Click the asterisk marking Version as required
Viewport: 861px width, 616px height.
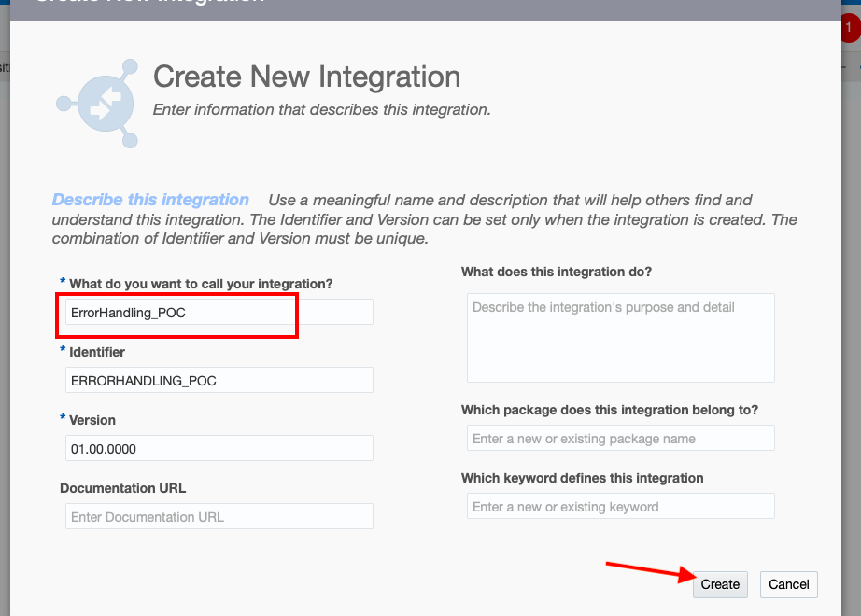click(x=62, y=420)
